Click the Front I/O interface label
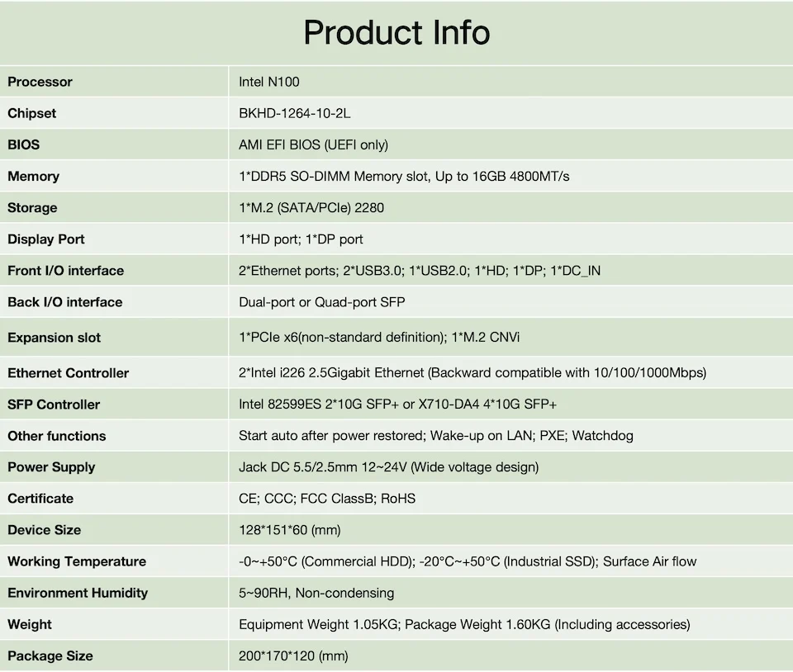This screenshot has height=672, width=793. coord(65,271)
